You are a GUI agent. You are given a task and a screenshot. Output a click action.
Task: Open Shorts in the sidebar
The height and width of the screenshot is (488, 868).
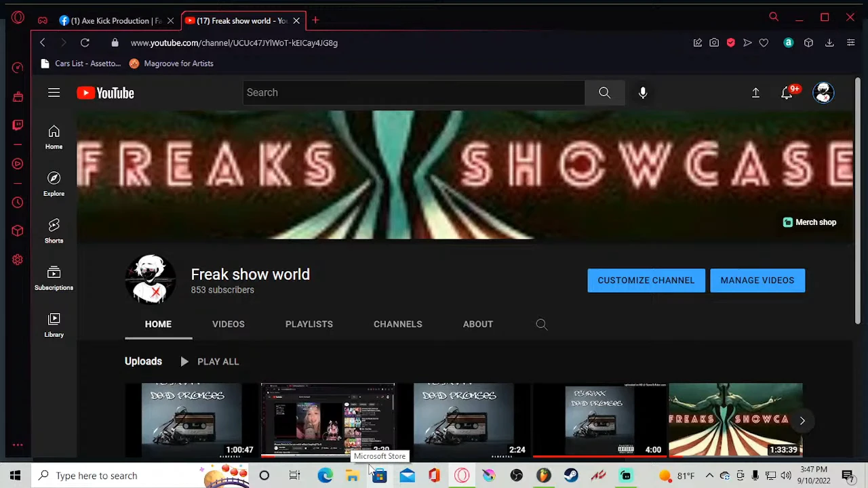click(54, 230)
